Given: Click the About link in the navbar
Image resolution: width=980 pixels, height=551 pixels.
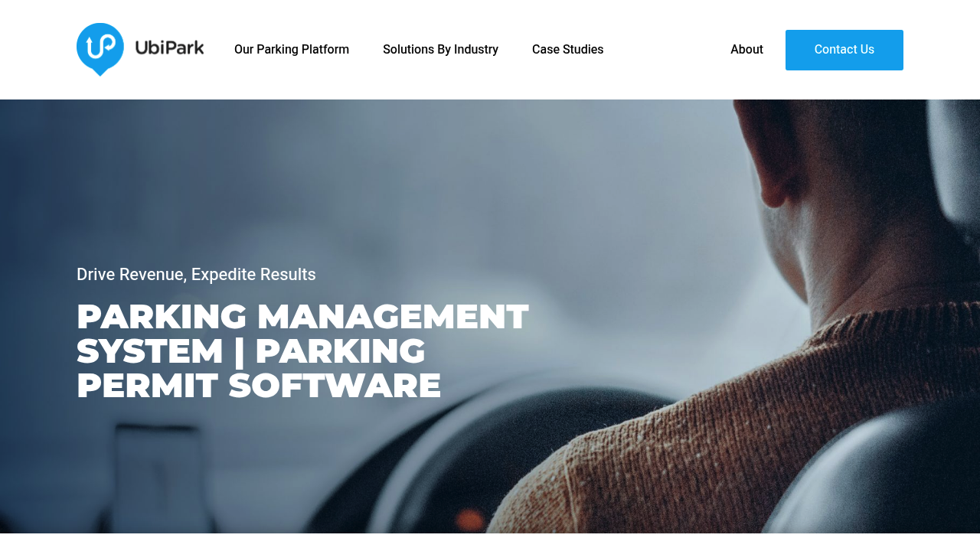Looking at the screenshot, I should point(746,48).
